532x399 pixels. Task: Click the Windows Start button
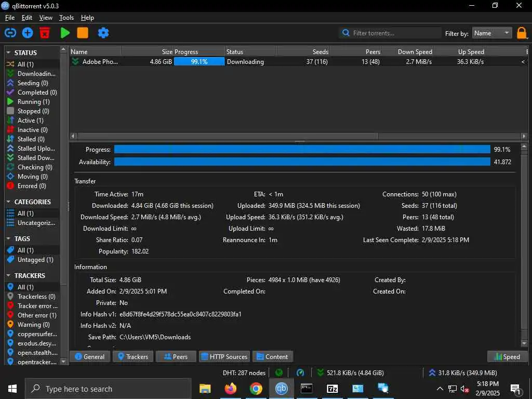click(x=12, y=389)
